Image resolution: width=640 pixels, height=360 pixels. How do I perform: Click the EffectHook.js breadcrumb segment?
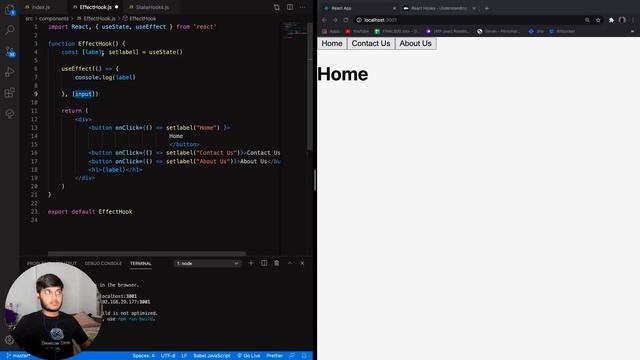pos(97,19)
